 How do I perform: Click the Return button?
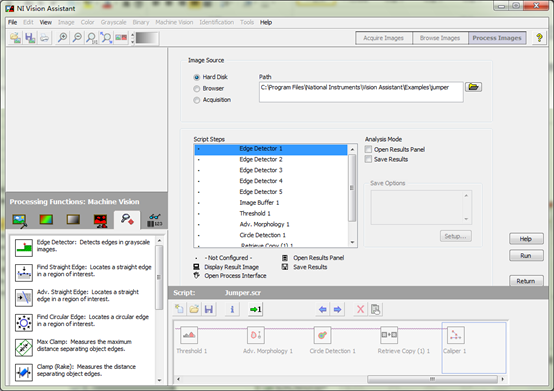coord(526,281)
